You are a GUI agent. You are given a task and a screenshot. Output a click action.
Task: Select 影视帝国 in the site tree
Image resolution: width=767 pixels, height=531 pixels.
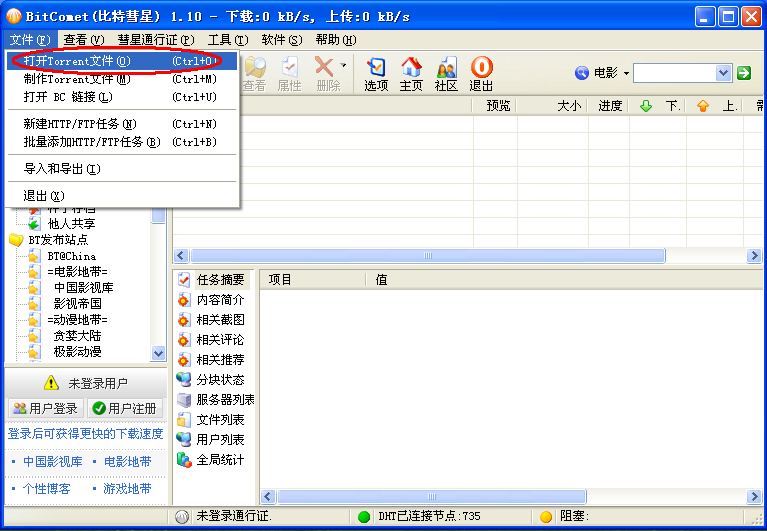77,304
